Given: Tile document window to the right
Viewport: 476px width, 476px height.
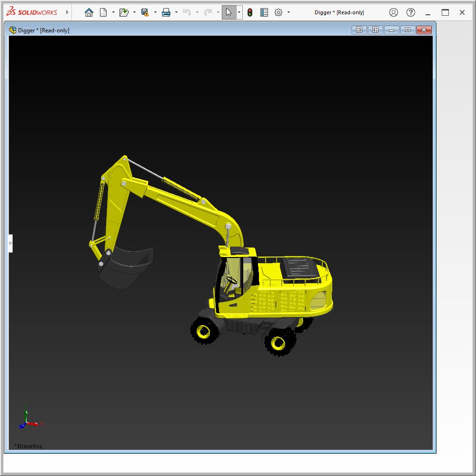Looking at the screenshot, I should [x=375, y=30].
